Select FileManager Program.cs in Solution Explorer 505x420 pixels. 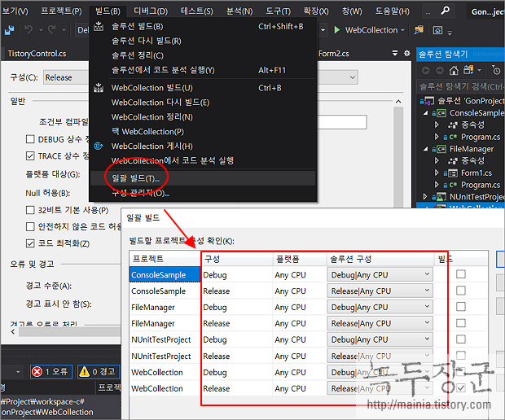[x=480, y=185]
